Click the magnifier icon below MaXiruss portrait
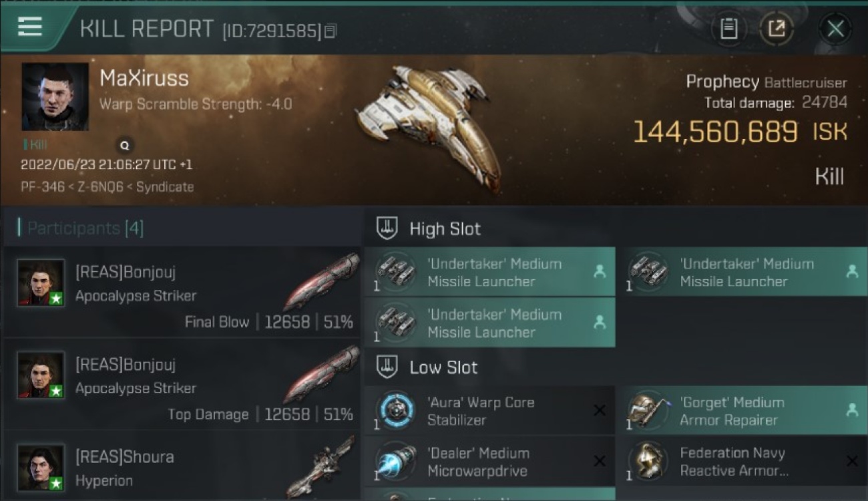This screenshot has height=501, width=868. [x=124, y=145]
